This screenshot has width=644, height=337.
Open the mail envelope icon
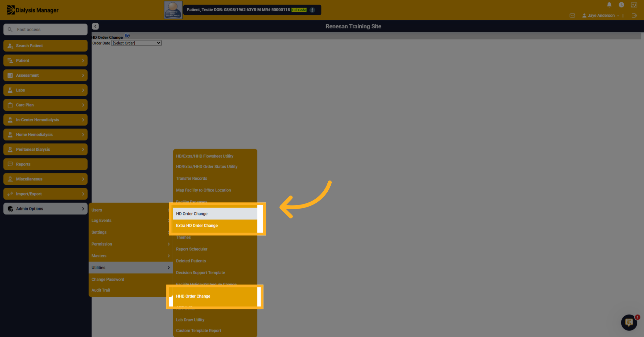tap(572, 16)
